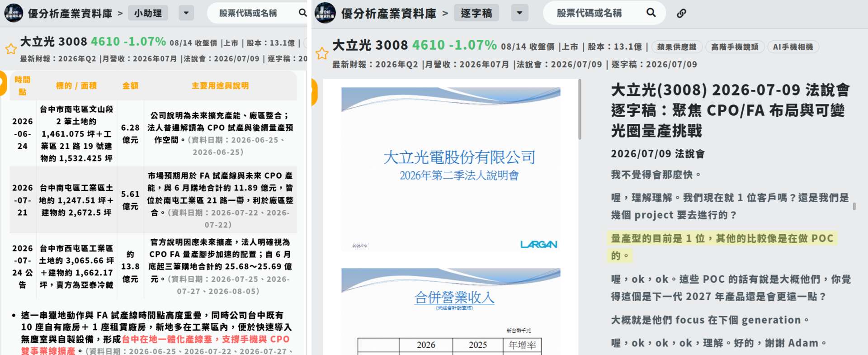Image resolution: width=868 pixels, height=355 pixels.
Task: Click the site logo in the 小助理 panel
Action: click(x=14, y=13)
